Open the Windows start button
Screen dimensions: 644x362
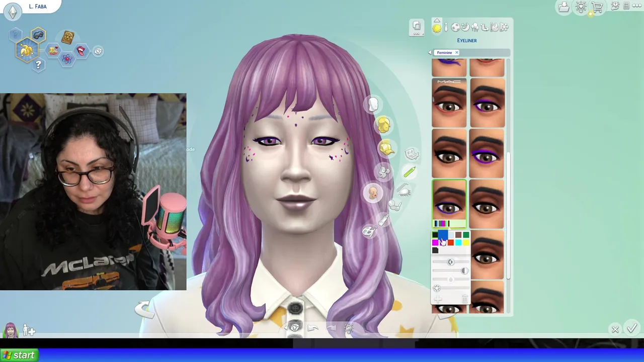click(18, 355)
